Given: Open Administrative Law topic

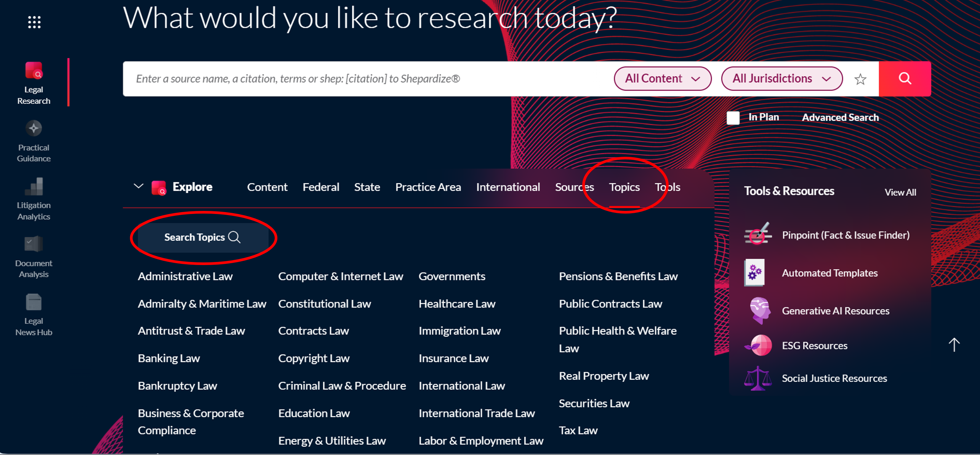Looking at the screenshot, I should 185,276.
